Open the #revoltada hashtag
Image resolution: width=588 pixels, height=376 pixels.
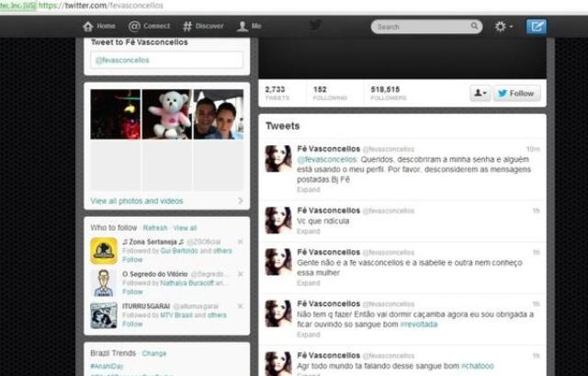pyautogui.click(x=419, y=325)
